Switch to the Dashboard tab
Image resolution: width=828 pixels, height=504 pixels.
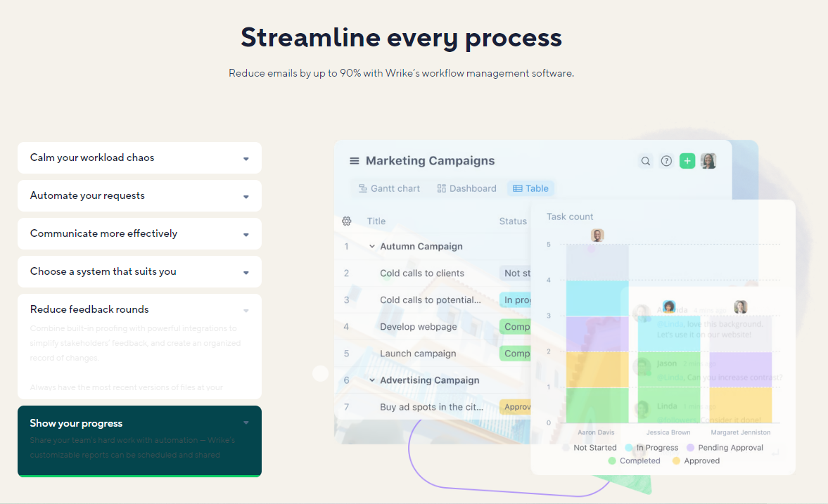[x=467, y=188]
